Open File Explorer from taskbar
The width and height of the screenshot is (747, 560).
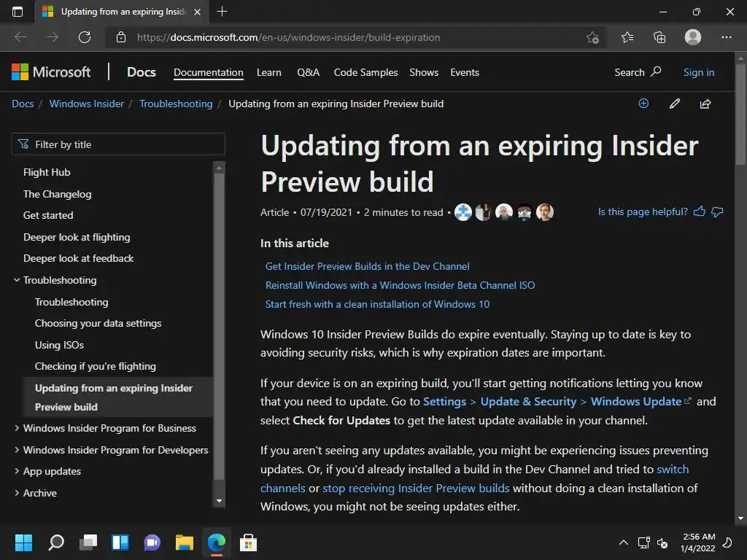[x=185, y=542]
